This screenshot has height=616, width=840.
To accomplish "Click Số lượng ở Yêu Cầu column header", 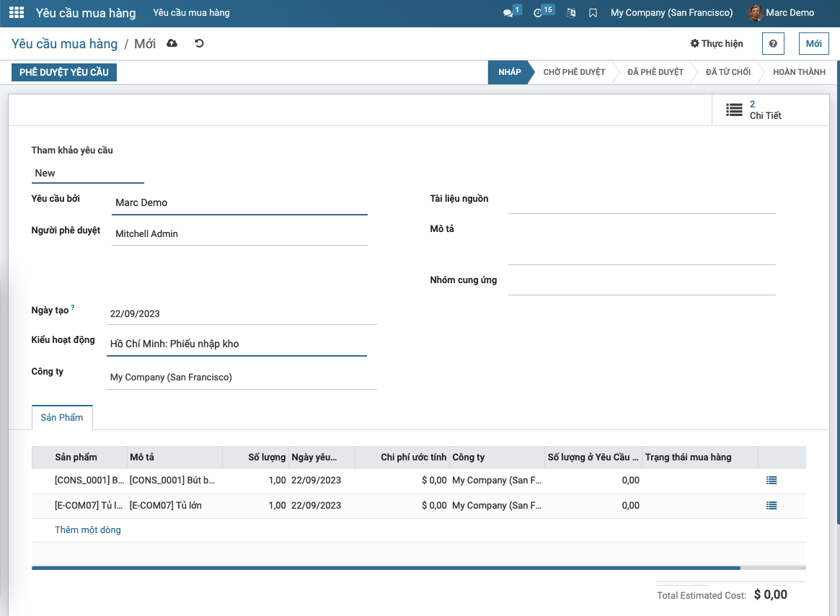I will click(593, 457).
